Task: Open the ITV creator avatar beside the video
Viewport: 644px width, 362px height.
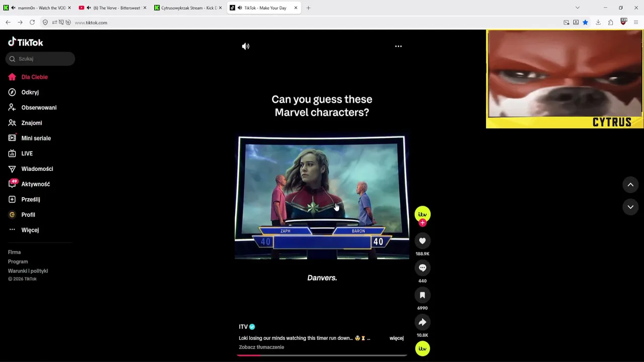Action: pyautogui.click(x=423, y=214)
